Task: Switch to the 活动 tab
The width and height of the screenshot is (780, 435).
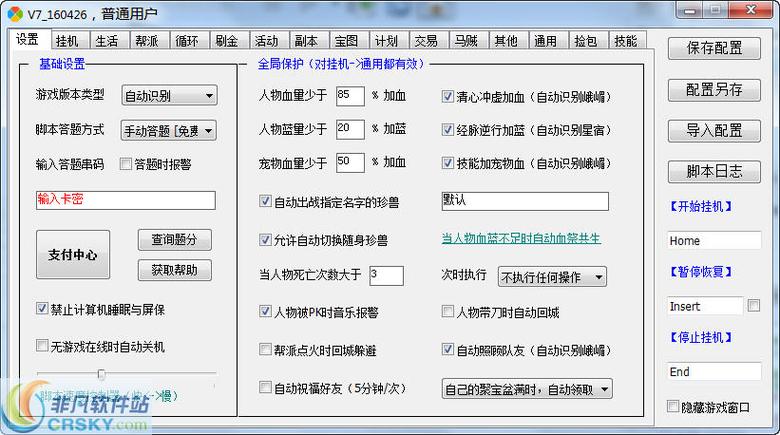Action: point(270,40)
